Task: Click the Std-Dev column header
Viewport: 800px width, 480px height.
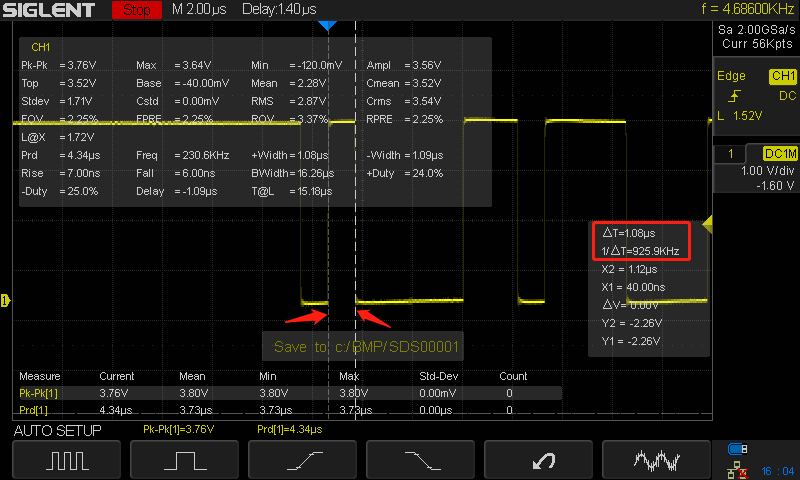Action: pyautogui.click(x=438, y=376)
